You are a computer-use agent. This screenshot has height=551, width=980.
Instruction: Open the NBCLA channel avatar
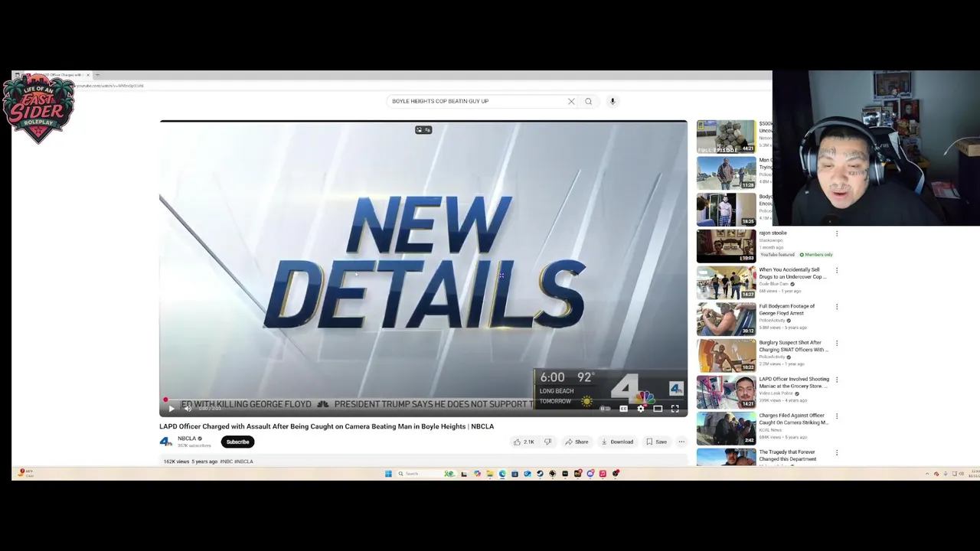pos(166,442)
